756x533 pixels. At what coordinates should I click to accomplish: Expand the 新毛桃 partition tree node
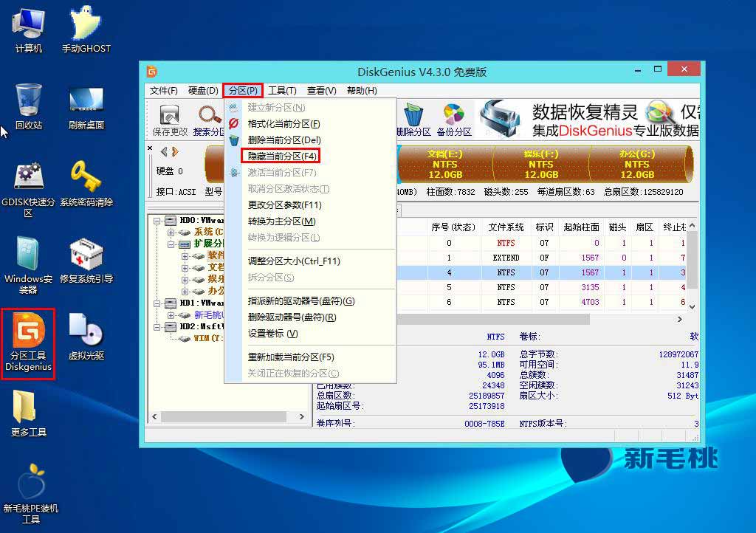coord(171,315)
